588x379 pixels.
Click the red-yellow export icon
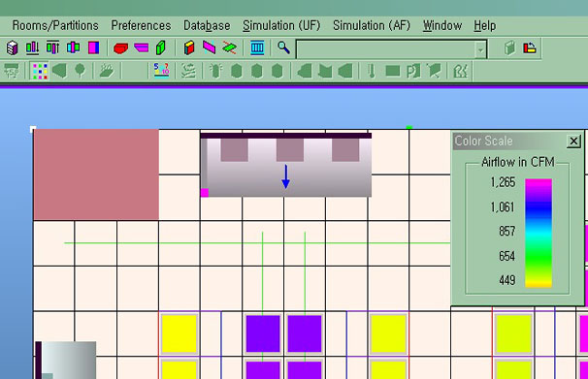click(530, 47)
